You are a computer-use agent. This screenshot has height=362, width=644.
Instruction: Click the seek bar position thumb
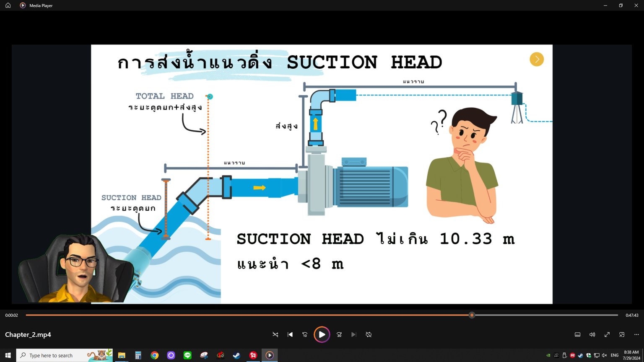(472, 315)
